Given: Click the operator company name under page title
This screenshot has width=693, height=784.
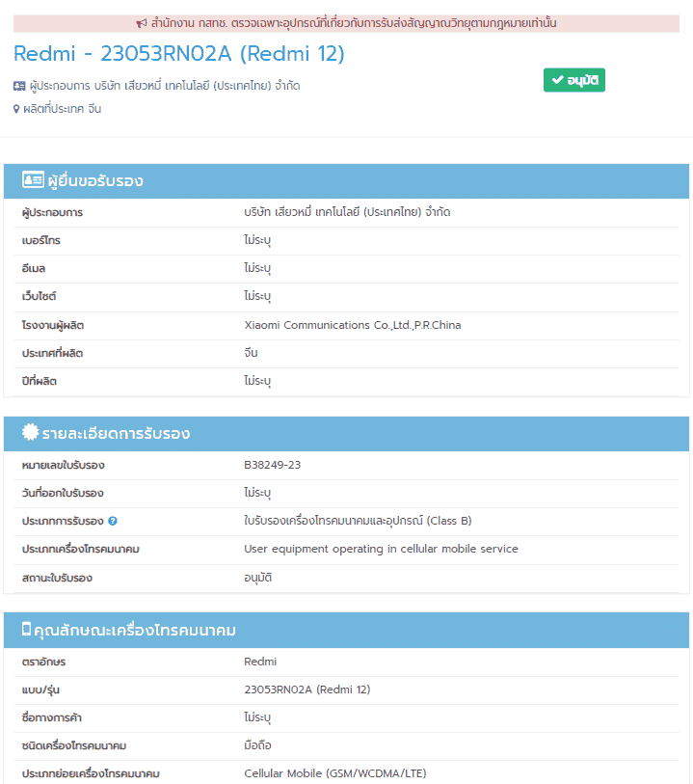Looking at the screenshot, I should pyautogui.click(x=165, y=86).
